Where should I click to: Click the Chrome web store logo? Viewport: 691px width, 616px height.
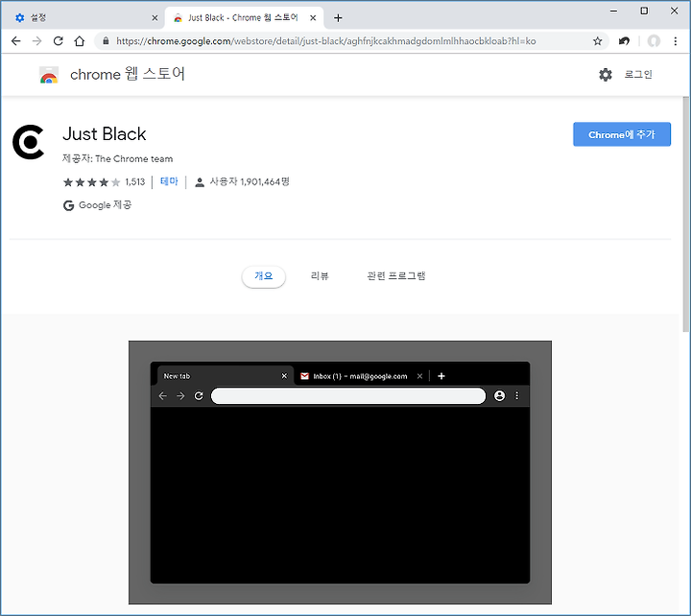[x=49, y=75]
